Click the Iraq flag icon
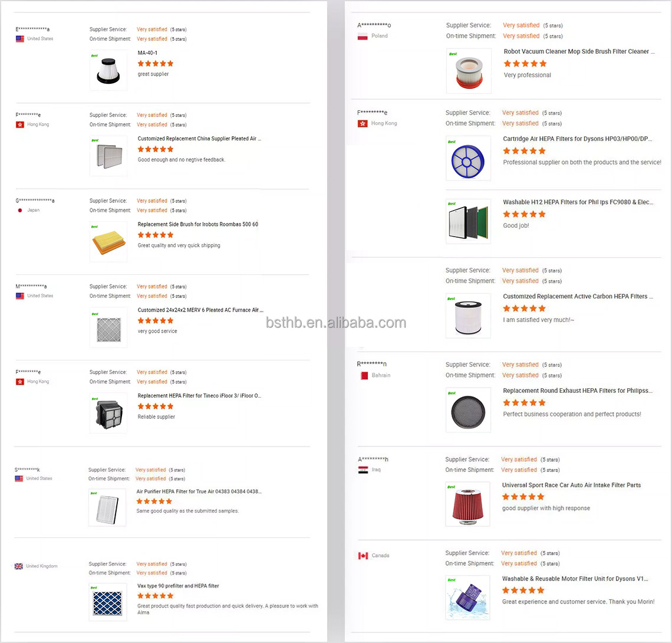The height and width of the screenshot is (643, 672). click(x=363, y=470)
